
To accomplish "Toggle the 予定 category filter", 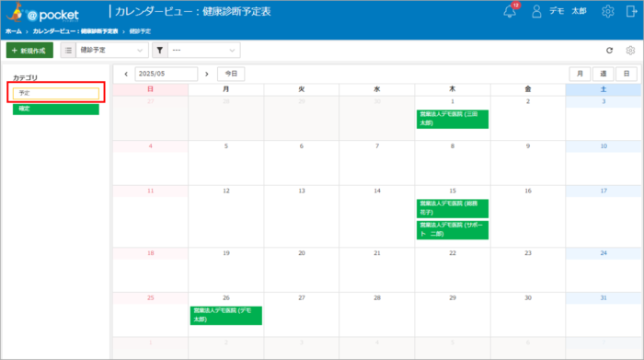I will 56,93.
